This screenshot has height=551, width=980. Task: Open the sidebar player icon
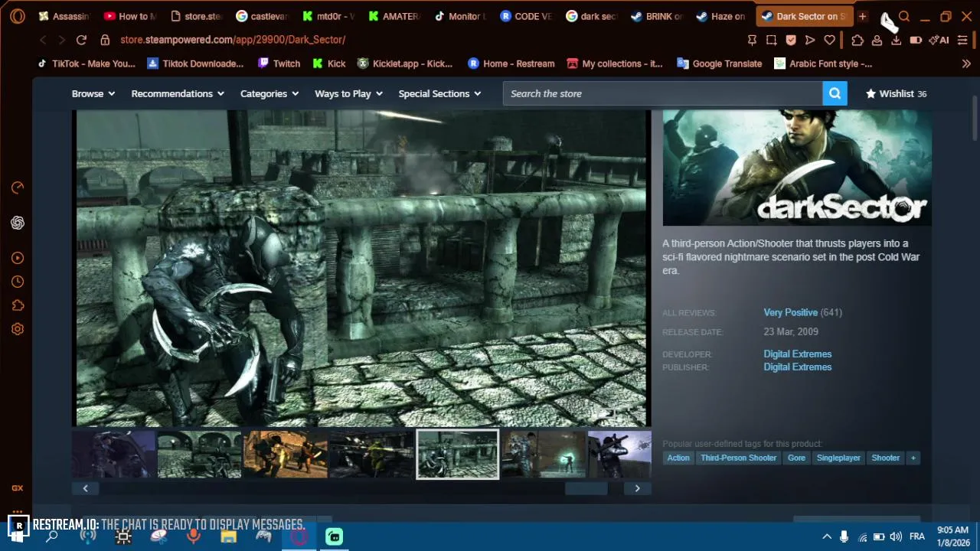(18, 258)
